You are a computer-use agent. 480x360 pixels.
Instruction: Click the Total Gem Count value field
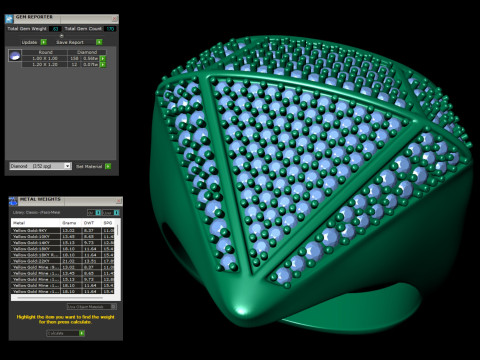(x=110, y=29)
